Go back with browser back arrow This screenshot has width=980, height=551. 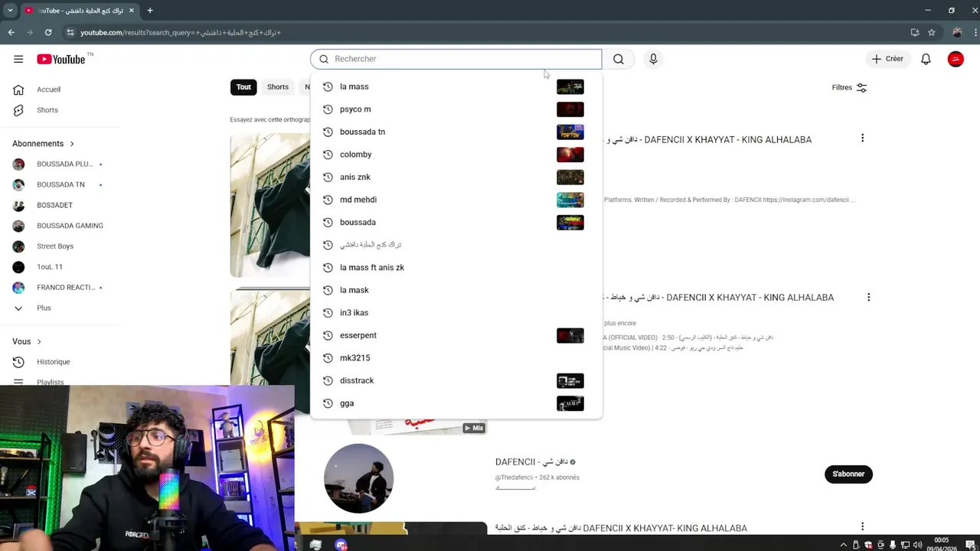11,32
